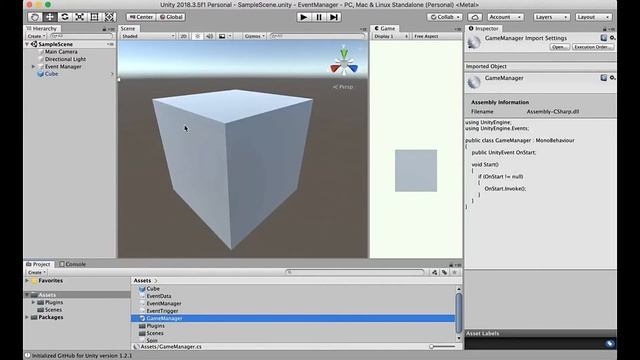Click the Scene view search field
This screenshot has height=360, width=640.
[x=317, y=36]
